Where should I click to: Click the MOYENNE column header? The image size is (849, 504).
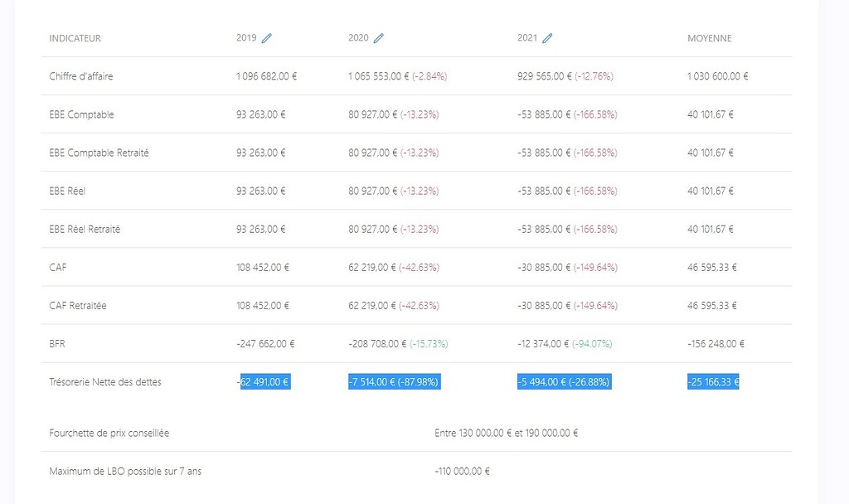click(x=709, y=39)
